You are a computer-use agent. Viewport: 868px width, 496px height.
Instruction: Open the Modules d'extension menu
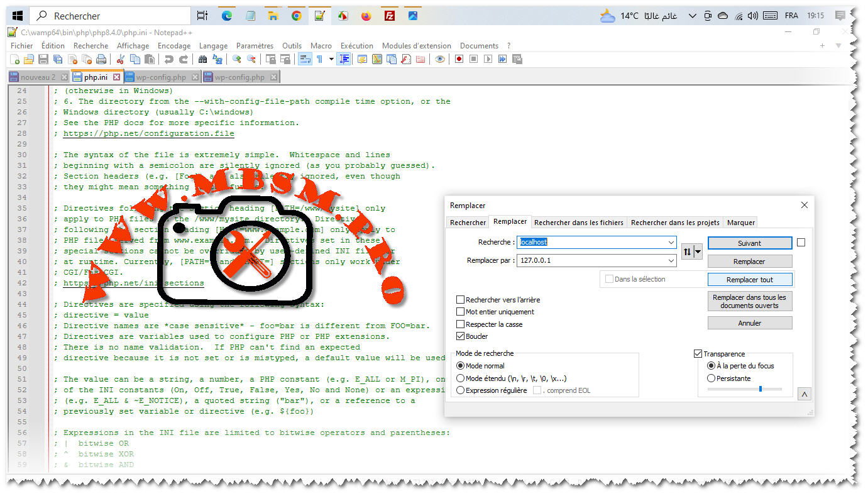tap(417, 46)
